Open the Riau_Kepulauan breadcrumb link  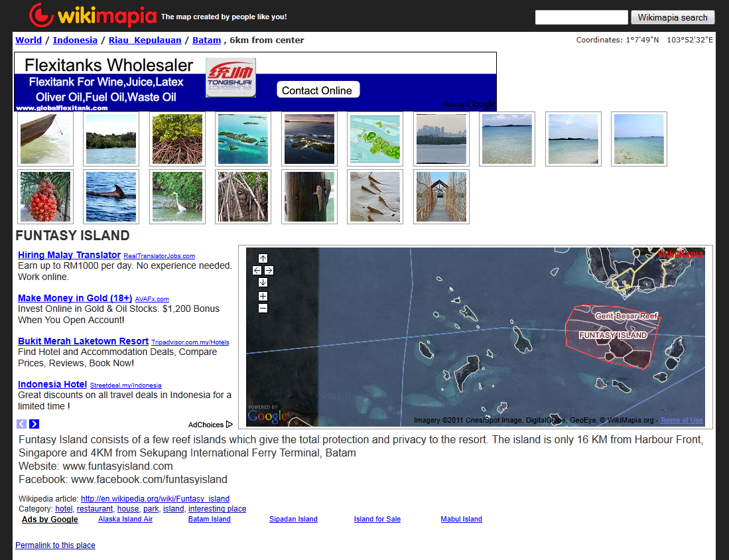pyautogui.click(x=145, y=40)
